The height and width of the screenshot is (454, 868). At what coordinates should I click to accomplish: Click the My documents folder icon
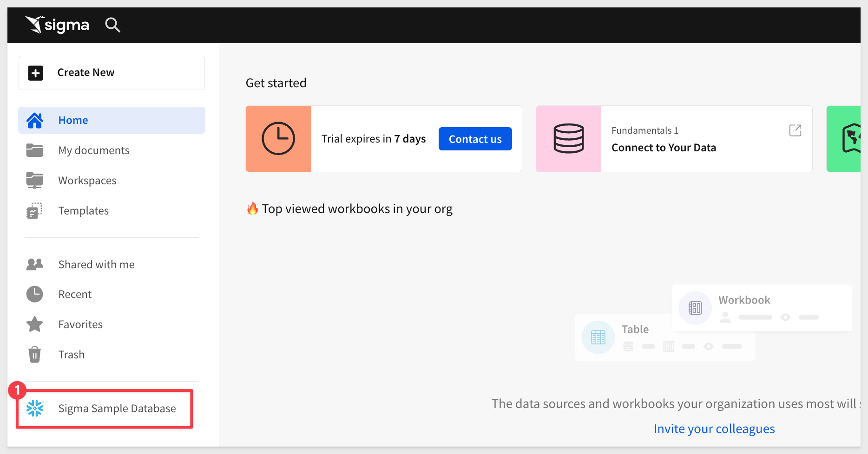pyautogui.click(x=35, y=150)
